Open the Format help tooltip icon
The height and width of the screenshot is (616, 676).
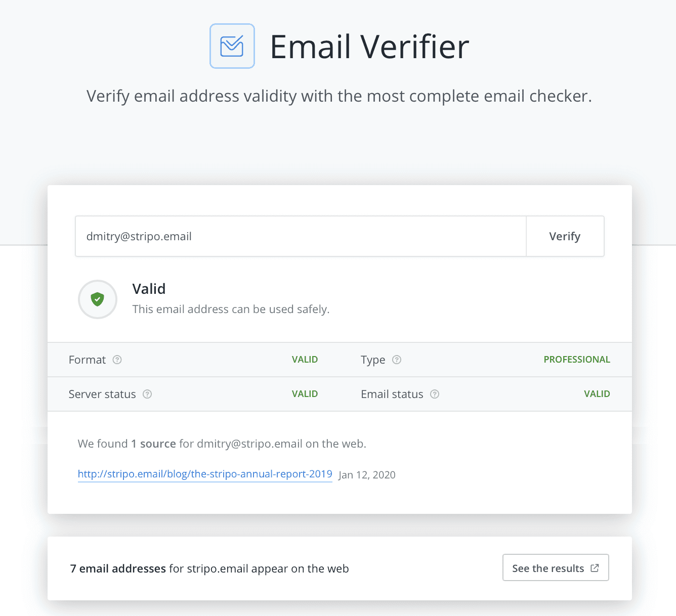[x=117, y=360]
